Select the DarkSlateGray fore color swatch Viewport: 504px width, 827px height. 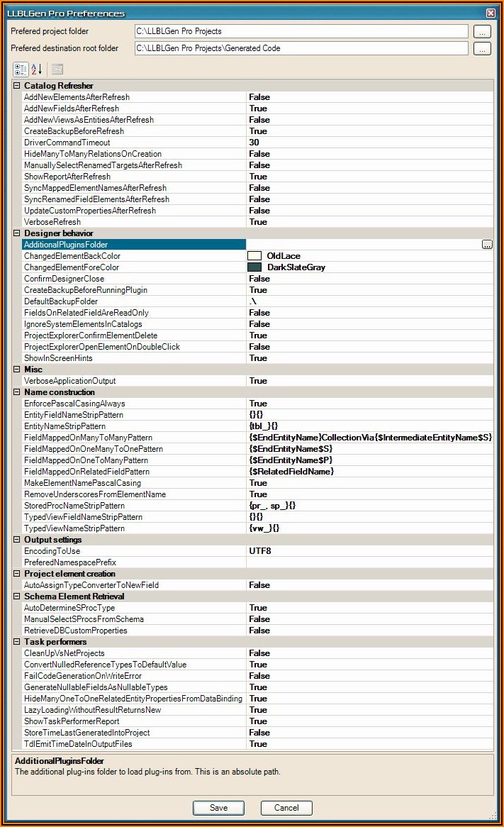(x=254, y=267)
